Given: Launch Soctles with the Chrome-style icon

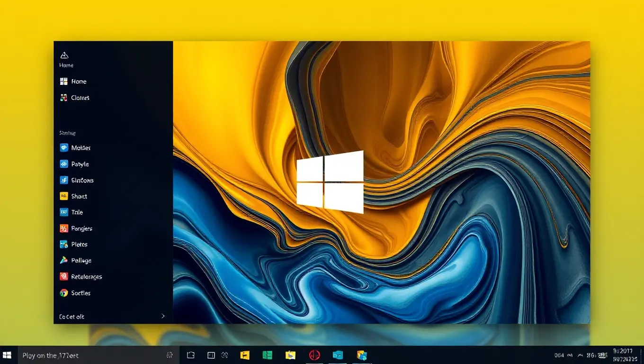Looking at the screenshot, I should pyautogui.click(x=75, y=293).
